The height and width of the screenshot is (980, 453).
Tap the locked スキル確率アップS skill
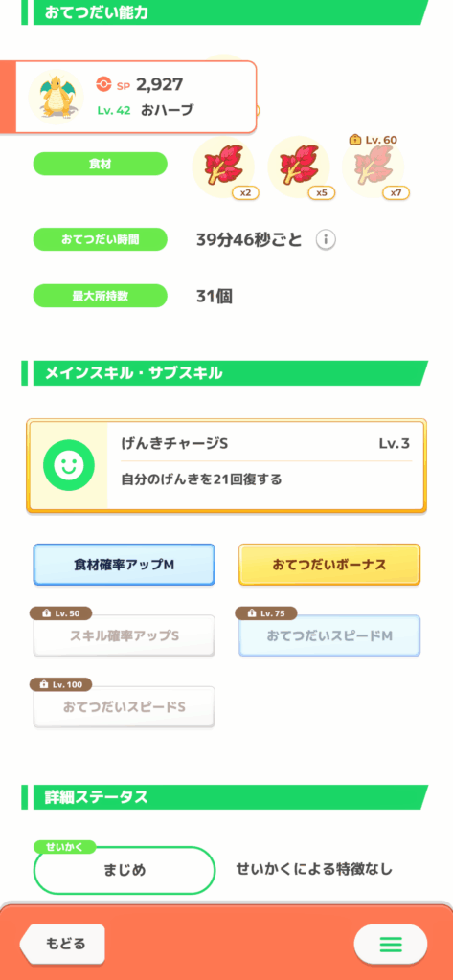pos(124,635)
